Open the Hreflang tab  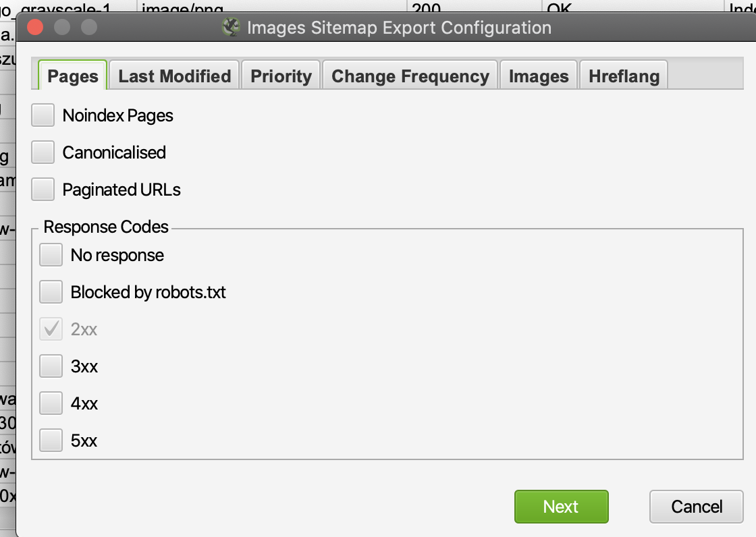pyautogui.click(x=624, y=76)
